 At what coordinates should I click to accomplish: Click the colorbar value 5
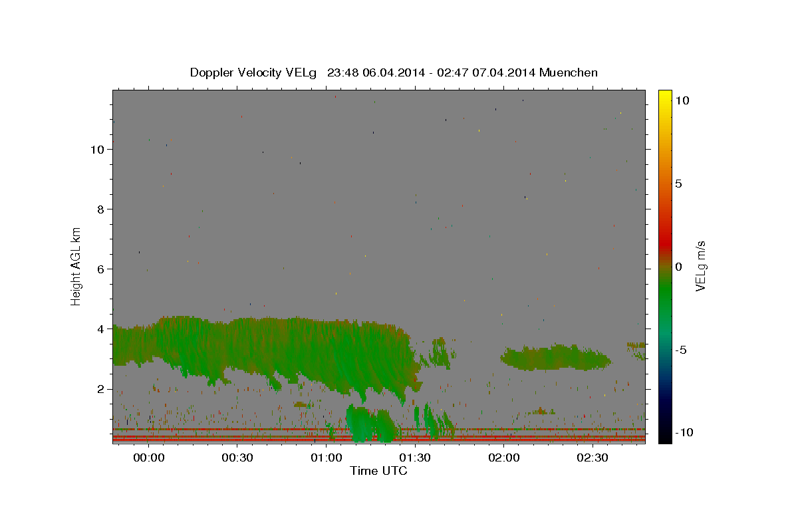(678, 184)
